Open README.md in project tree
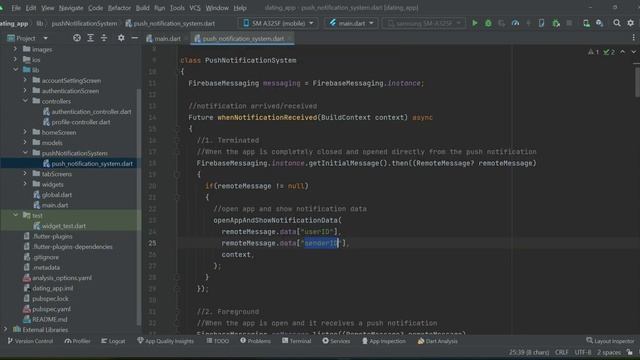Screen dimensions: 640x360 pos(45,319)
